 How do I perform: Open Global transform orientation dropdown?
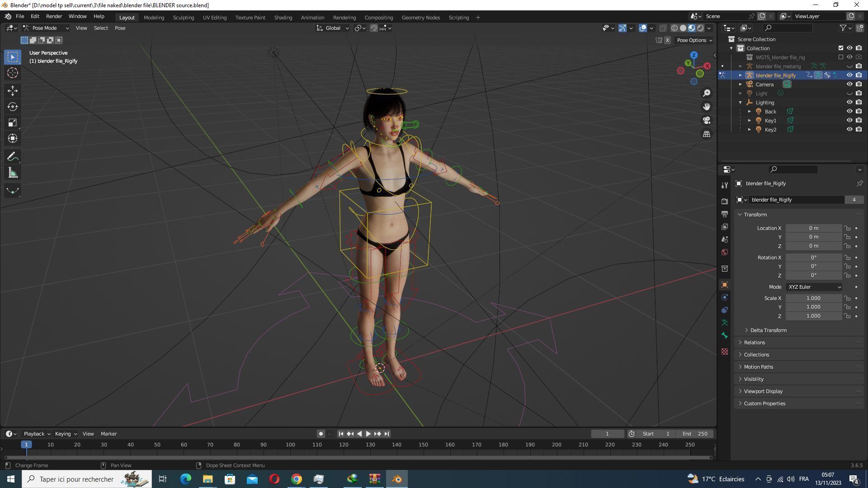[x=332, y=28]
